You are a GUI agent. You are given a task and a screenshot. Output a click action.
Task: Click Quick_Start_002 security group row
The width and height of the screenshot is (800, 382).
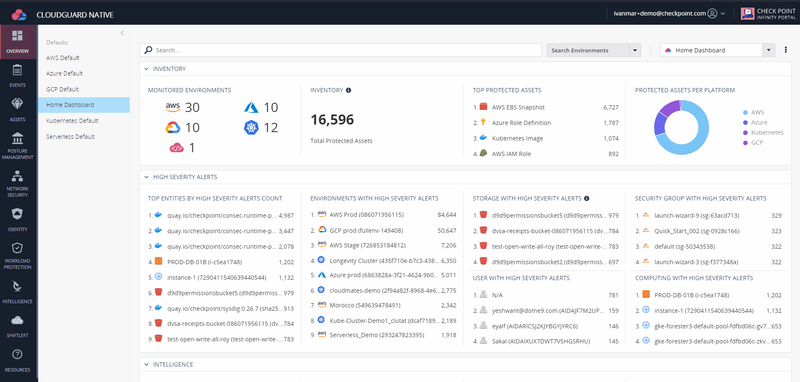[x=708, y=231]
